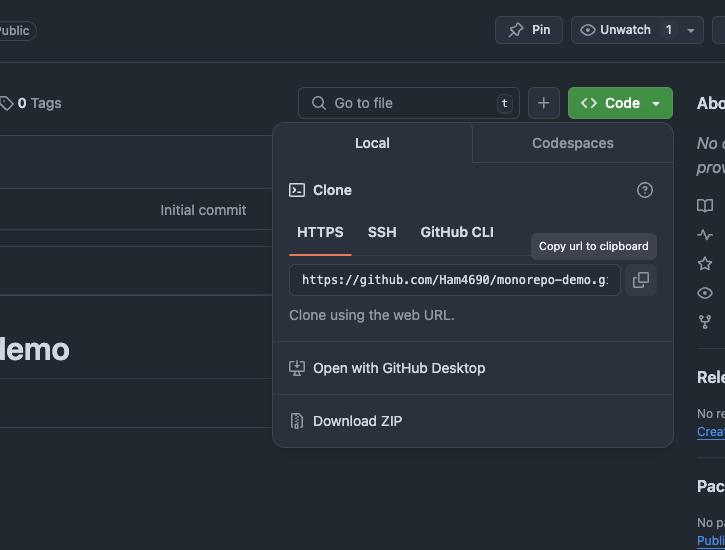Click the terminal icon beside Clone
The height and width of the screenshot is (550, 725).
click(x=297, y=190)
